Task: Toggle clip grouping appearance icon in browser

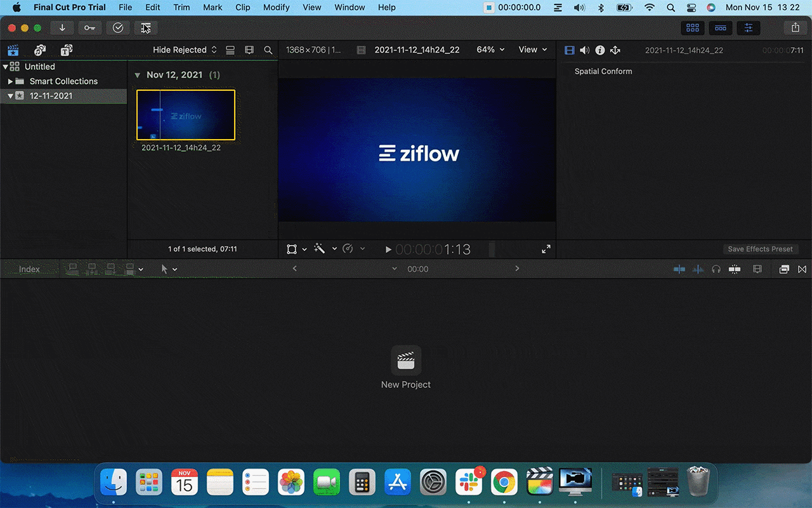Action: (x=230, y=50)
